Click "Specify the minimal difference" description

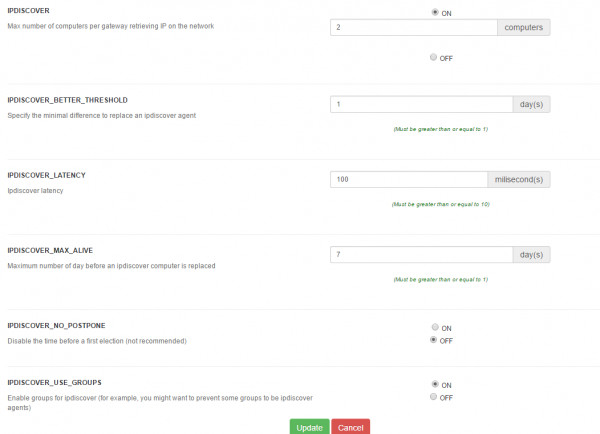[x=101, y=116]
